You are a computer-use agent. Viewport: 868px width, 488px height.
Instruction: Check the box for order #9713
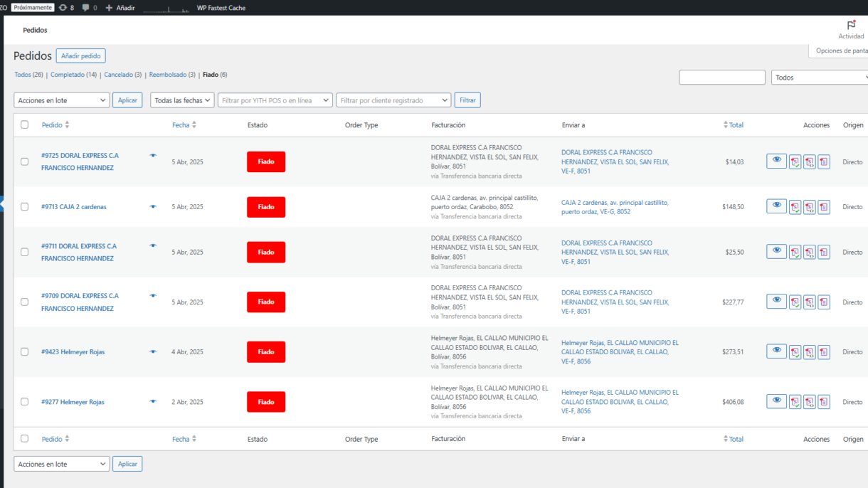[25, 206]
